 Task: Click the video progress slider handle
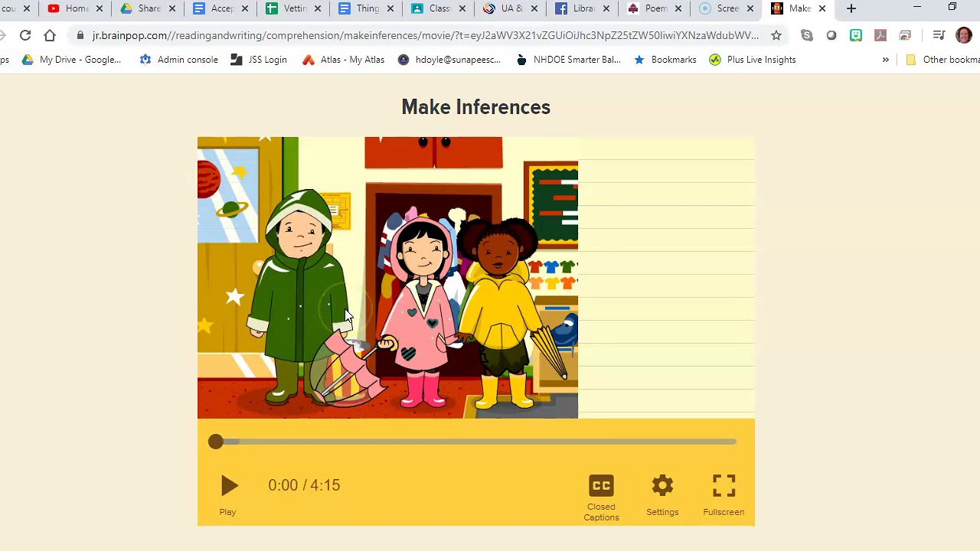pos(215,442)
